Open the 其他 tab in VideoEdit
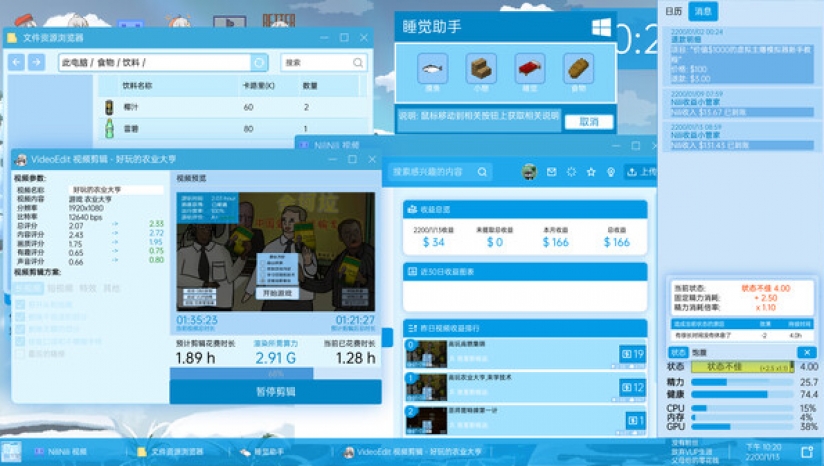The width and height of the screenshot is (824, 466). tap(111, 288)
